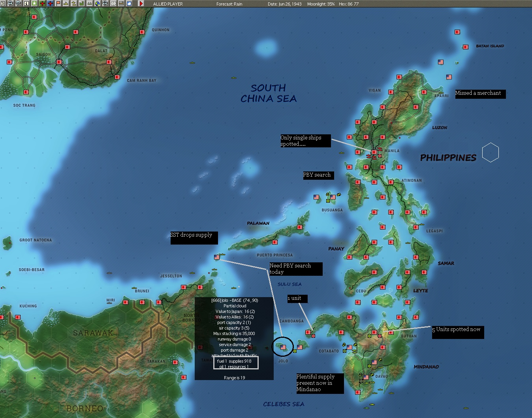Screen dimensions: 532x418
Task: Click the 'LEGASPI' map label
Action: (x=434, y=231)
